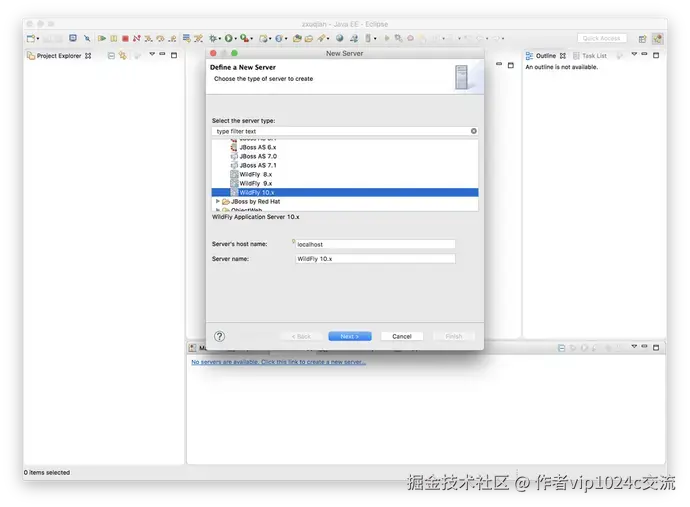This screenshot has height=507, width=690.
Task: Click the Server's host name field
Action: pyautogui.click(x=375, y=244)
